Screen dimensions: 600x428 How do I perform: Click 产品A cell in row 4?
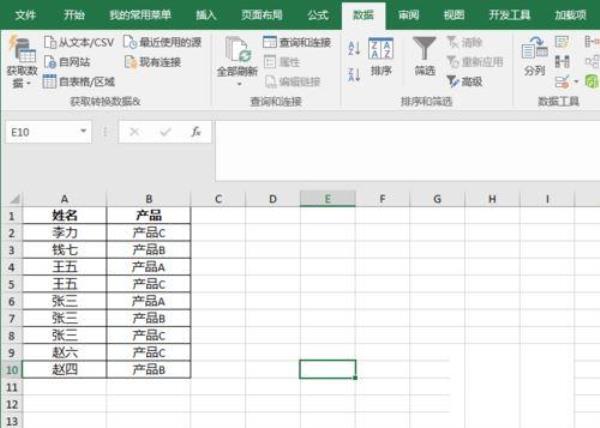[x=148, y=267]
